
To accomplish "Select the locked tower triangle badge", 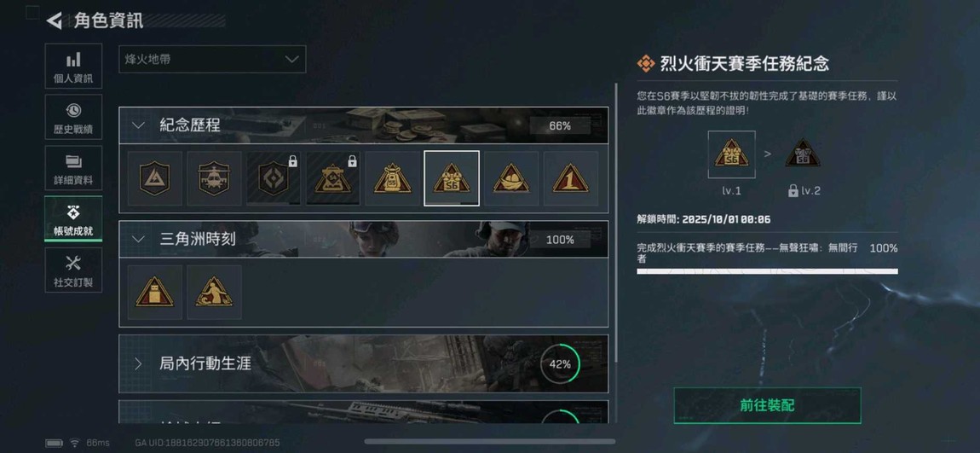I will [x=333, y=178].
